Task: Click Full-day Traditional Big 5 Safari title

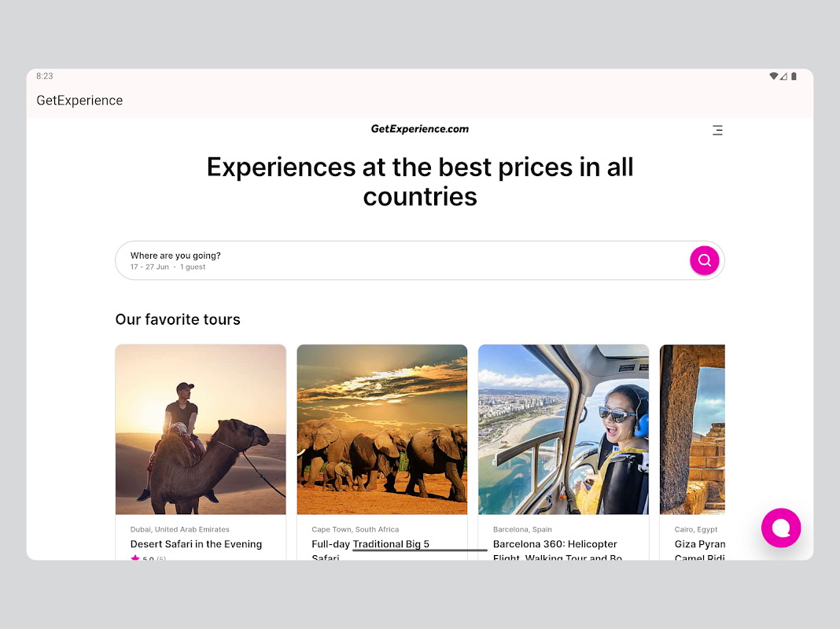Action: [x=370, y=550]
